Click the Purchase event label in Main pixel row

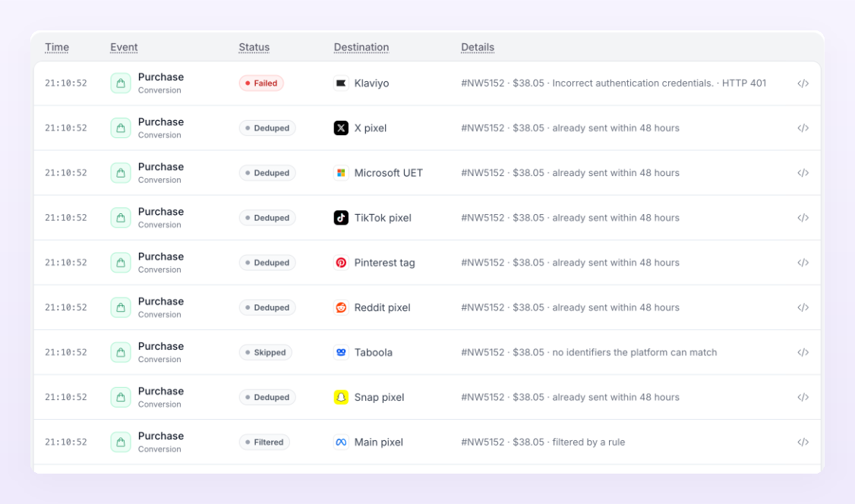click(x=161, y=436)
